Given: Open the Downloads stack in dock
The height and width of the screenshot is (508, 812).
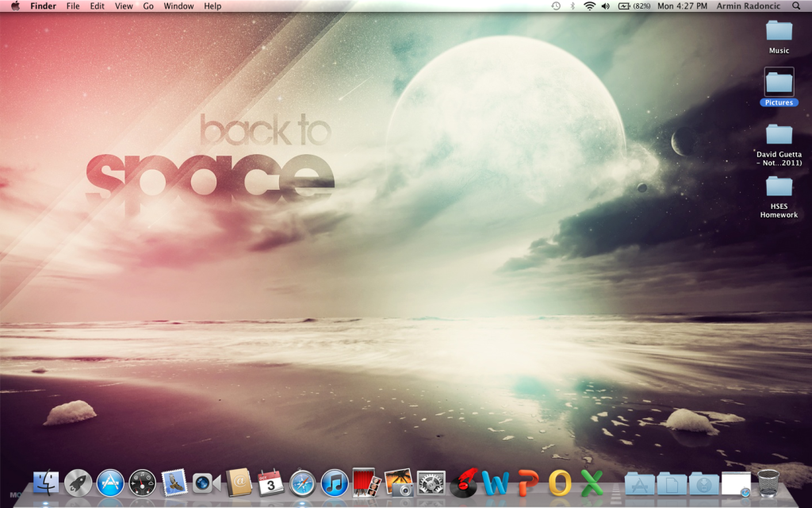Looking at the screenshot, I should 704,483.
